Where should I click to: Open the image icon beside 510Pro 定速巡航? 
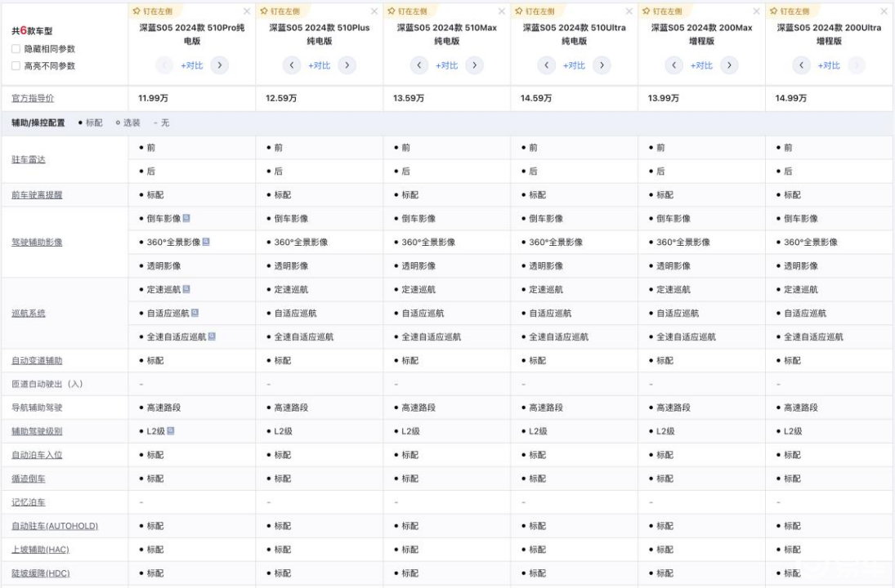pyautogui.click(x=186, y=289)
